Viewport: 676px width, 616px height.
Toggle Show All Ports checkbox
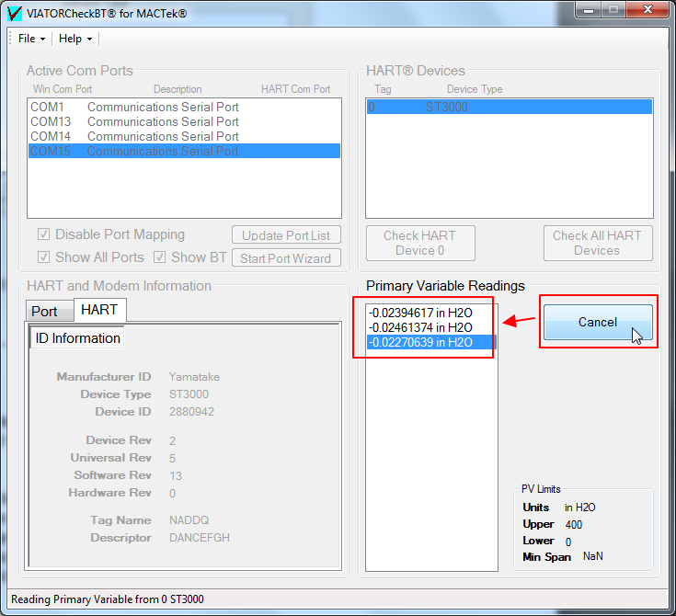[43, 257]
